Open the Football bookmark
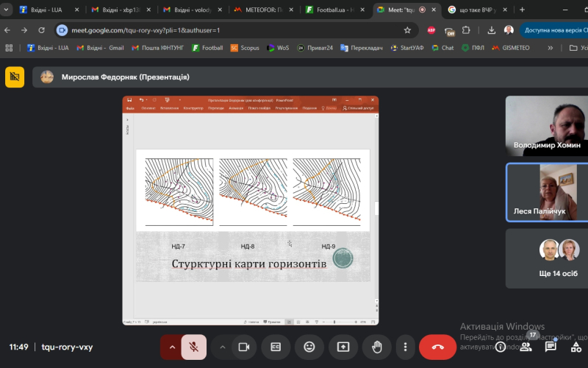The height and width of the screenshot is (368, 588). click(x=207, y=48)
